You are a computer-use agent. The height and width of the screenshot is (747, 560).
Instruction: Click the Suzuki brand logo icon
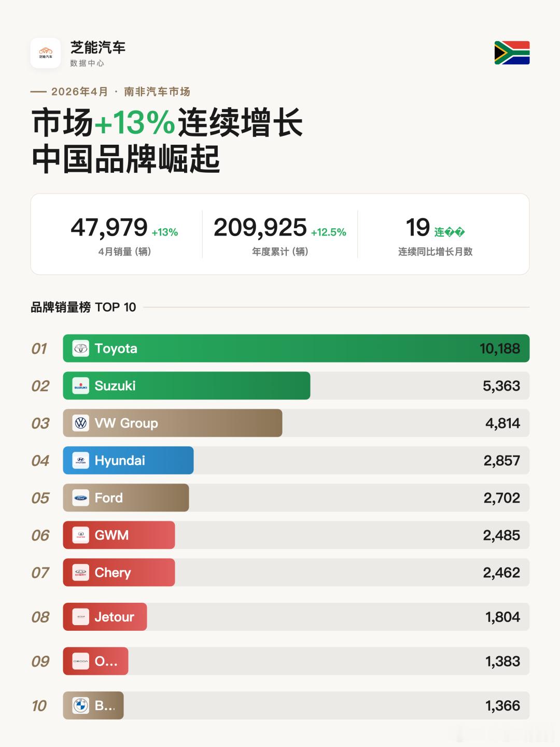pyautogui.click(x=80, y=386)
